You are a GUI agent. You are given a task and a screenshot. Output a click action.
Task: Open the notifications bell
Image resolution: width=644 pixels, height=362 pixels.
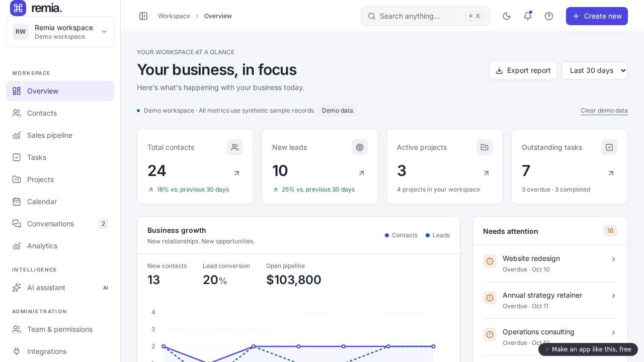click(528, 16)
